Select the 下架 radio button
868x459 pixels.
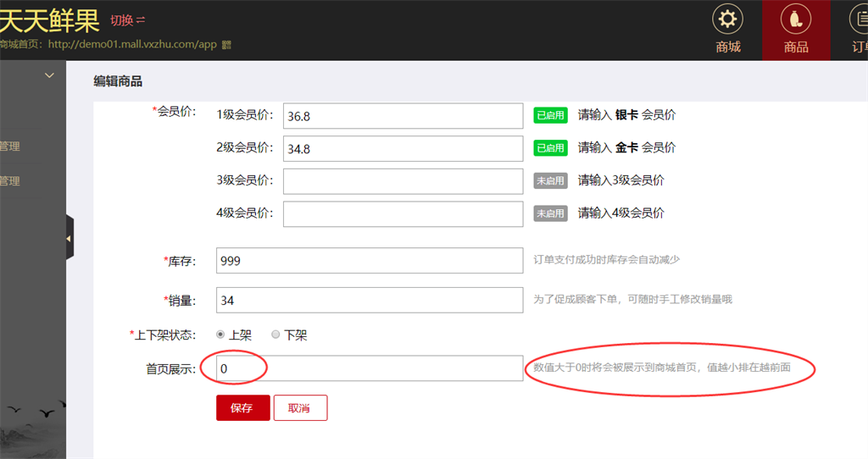(x=275, y=335)
